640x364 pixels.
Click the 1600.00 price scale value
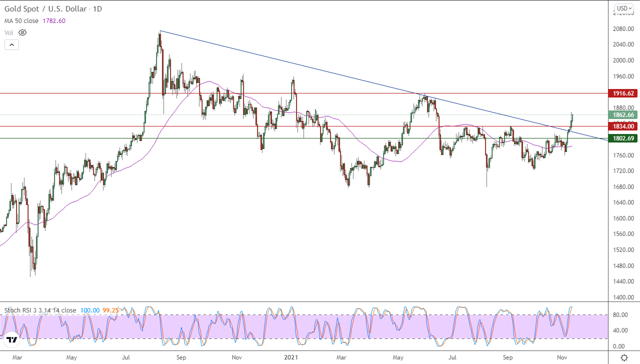624,218
